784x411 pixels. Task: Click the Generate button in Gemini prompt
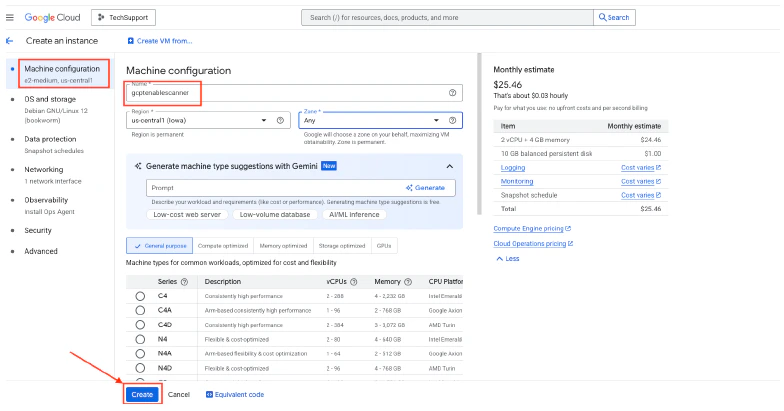coord(425,188)
